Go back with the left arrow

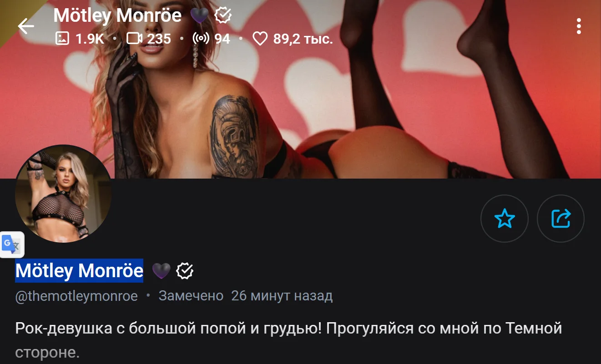tap(26, 26)
